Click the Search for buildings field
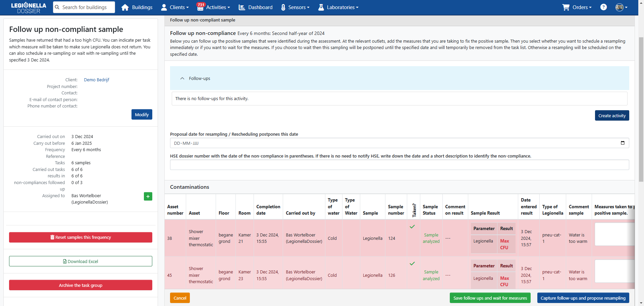 tap(84, 7)
